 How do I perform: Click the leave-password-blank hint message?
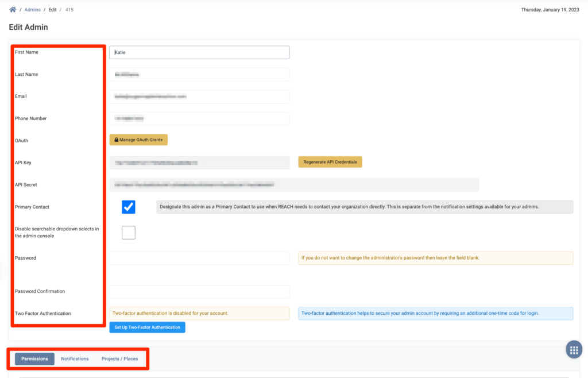(x=436, y=258)
